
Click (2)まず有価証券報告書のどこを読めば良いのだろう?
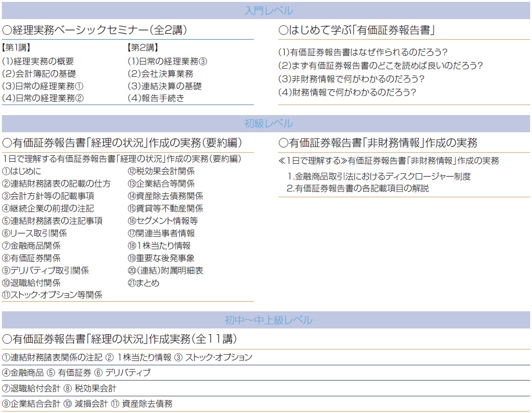(380, 65)
